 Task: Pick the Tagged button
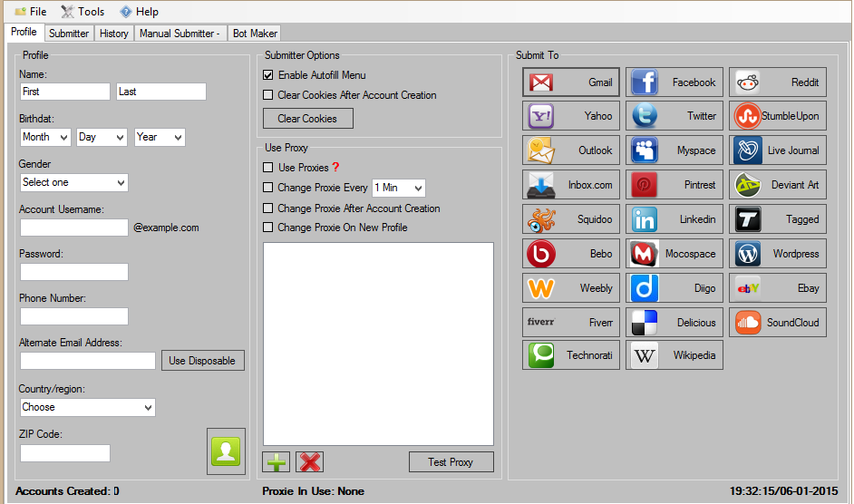pos(778,219)
